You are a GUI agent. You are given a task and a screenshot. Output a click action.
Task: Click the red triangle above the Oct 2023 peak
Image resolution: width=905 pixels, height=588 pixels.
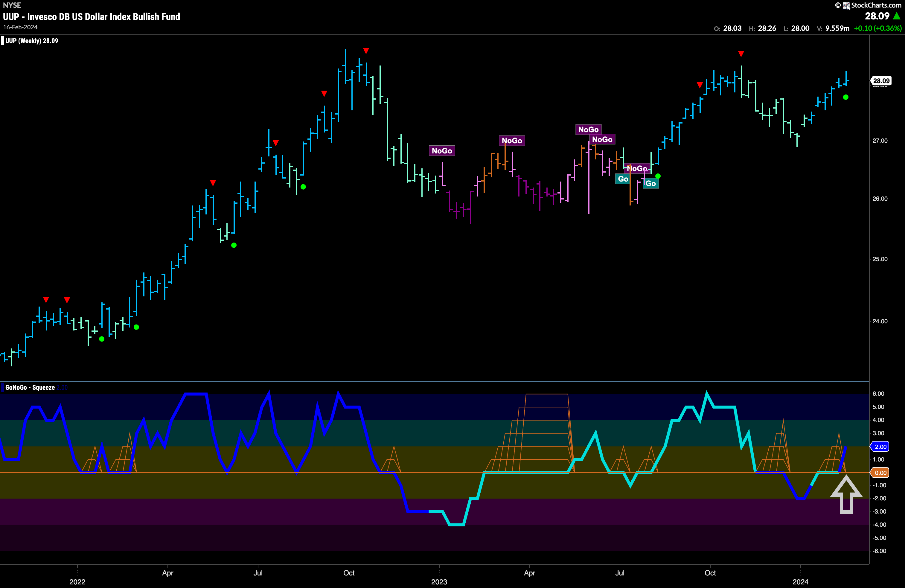(741, 54)
